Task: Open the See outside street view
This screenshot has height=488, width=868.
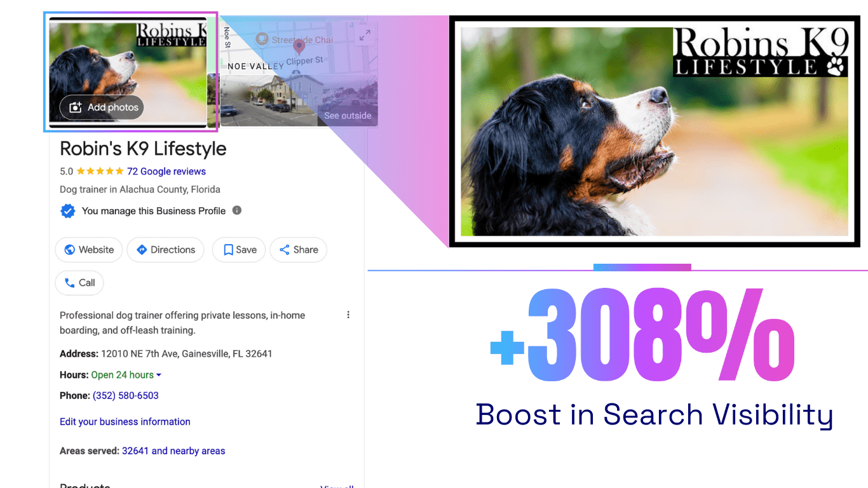Action: (348, 116)
